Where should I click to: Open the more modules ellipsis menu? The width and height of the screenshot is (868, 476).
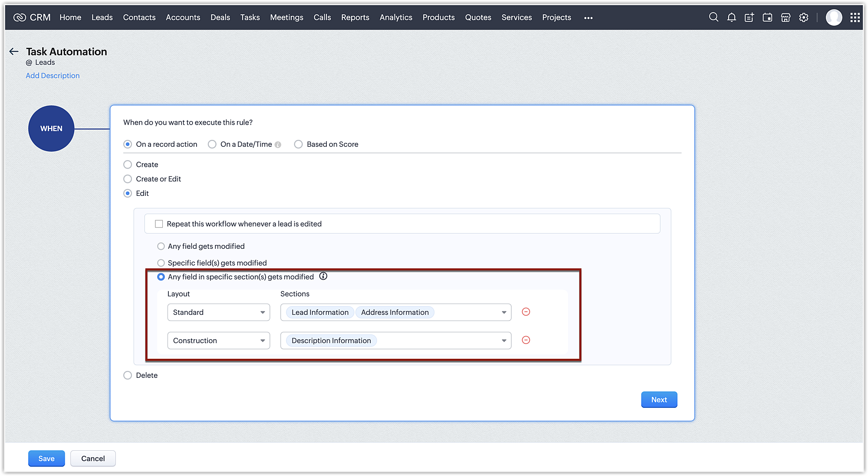tap(588, 18)
